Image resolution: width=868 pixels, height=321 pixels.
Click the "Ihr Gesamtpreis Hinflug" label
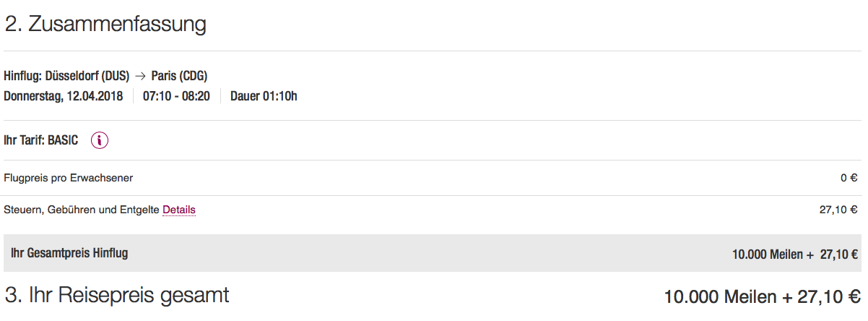coord(70,253)
